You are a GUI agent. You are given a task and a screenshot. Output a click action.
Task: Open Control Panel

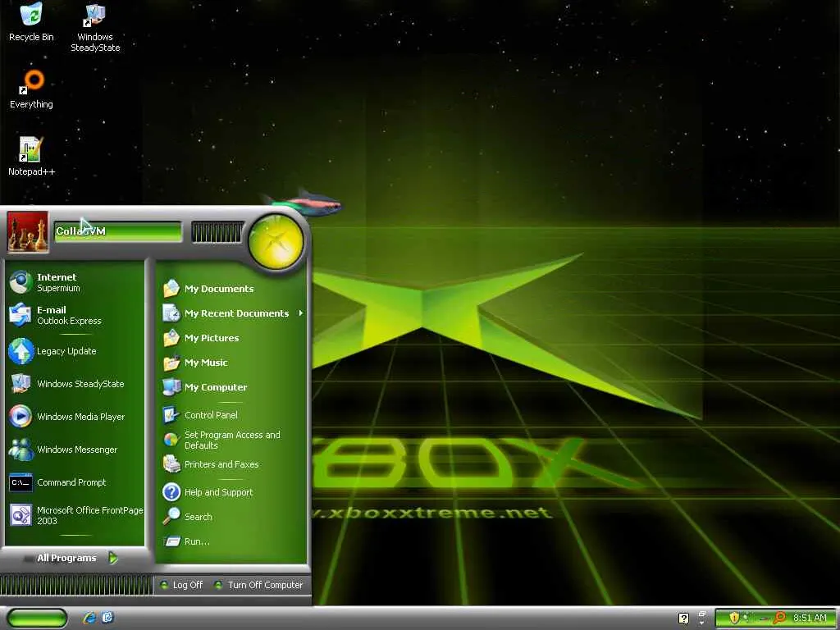click(233, 415)
